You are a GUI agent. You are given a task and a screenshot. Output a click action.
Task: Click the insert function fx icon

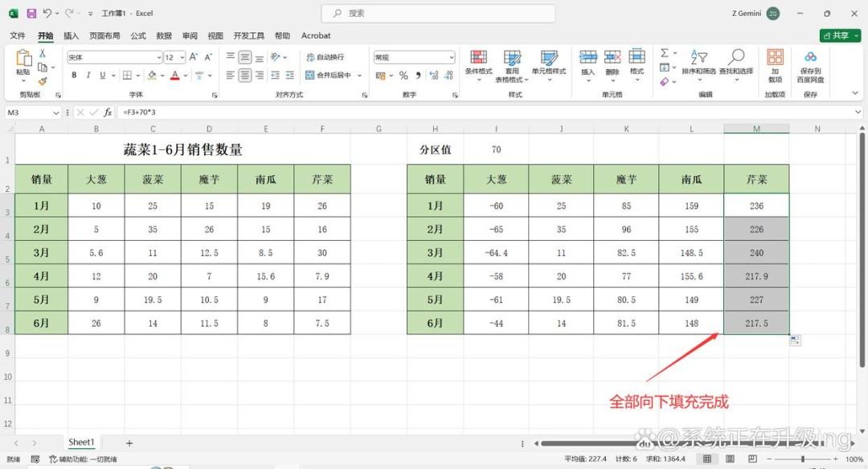tap(108, 112)
